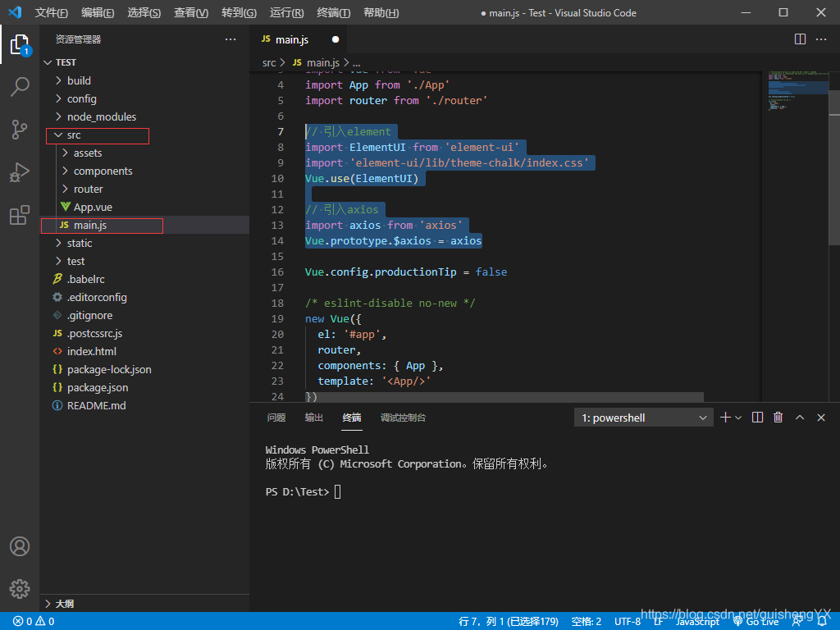Click the src breadcrumb segment

pyautogui.click(x=269, y=63)
